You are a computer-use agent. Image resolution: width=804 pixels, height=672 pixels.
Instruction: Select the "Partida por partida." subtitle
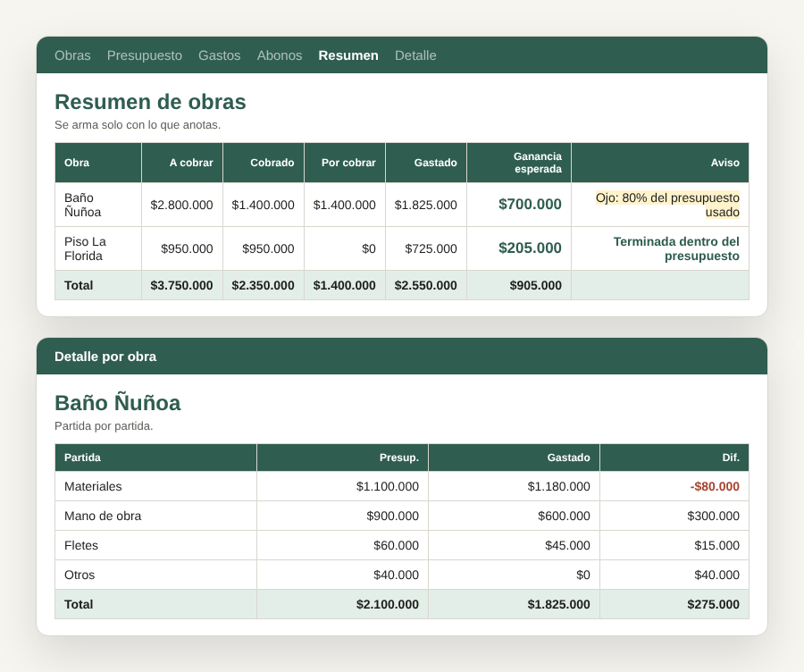point(104,425)
